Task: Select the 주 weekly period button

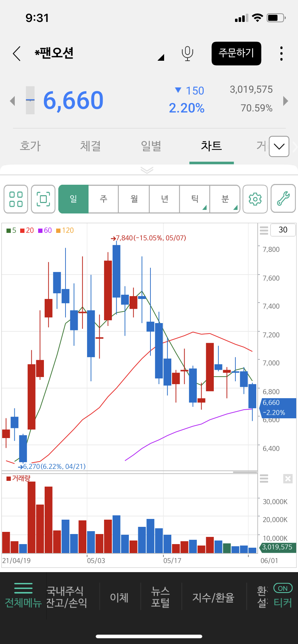Action: tap(104, 199)
